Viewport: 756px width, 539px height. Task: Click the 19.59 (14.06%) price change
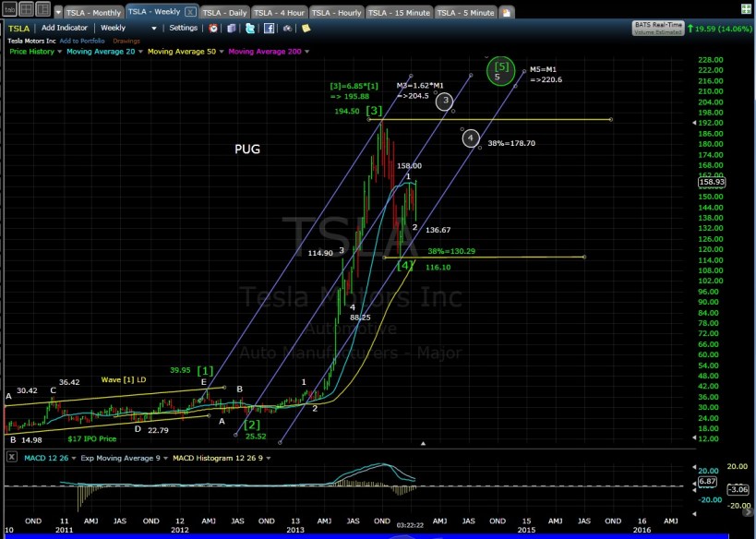(720, 29)
